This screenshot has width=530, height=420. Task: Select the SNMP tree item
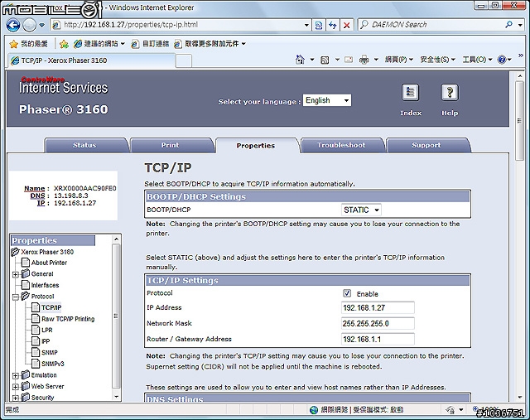click(x=50, y=352)
